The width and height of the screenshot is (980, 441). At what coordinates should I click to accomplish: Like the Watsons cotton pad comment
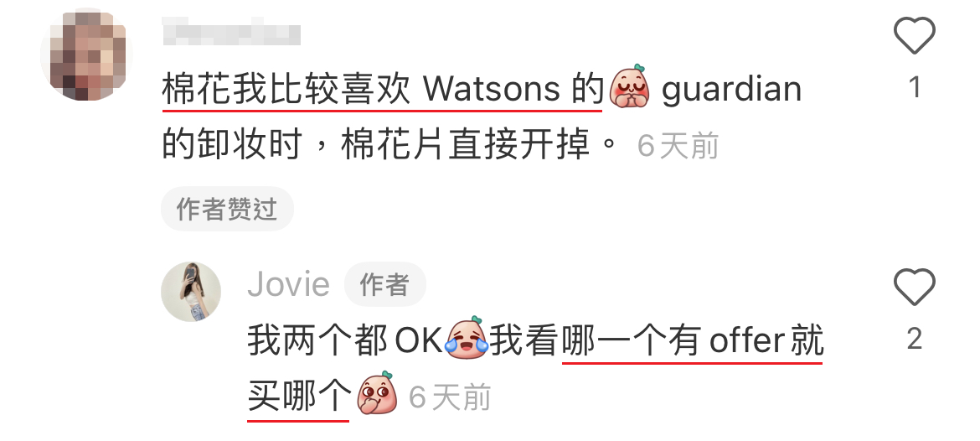coord(915,35)
